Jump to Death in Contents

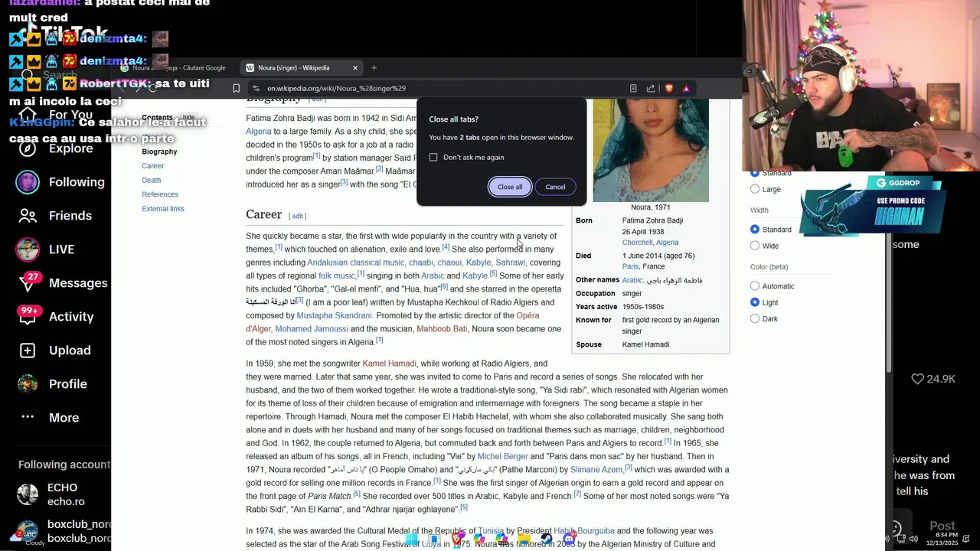pyautogui.click(x=151, y=181)
